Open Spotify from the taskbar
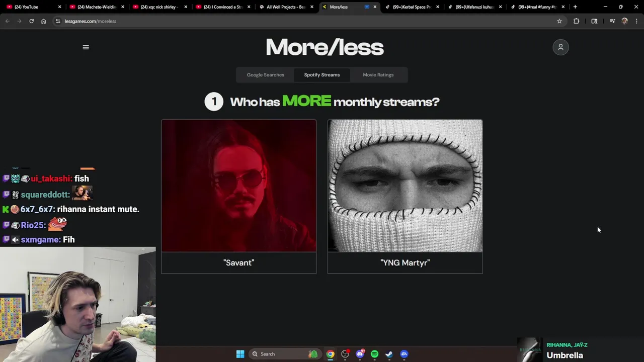The height and width of the screenshot is (362, 644). coord(374,354)
